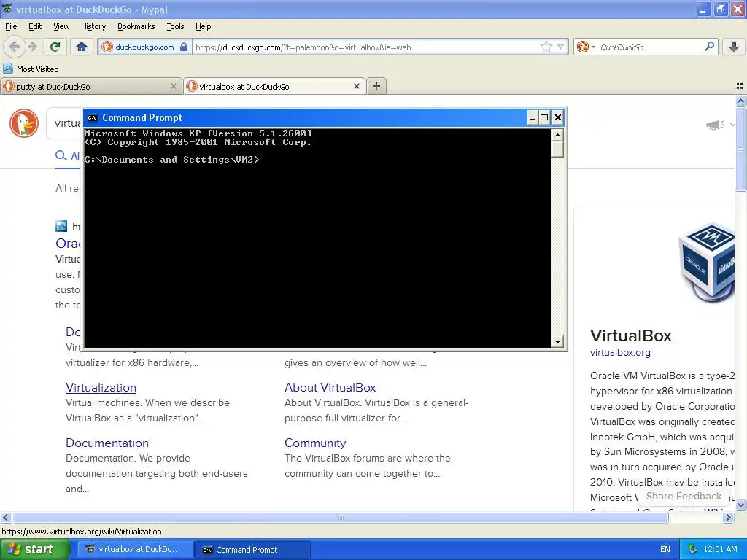Open the browser Home page
This screenshot has height=560, width=747.
[x=82, y=47]
